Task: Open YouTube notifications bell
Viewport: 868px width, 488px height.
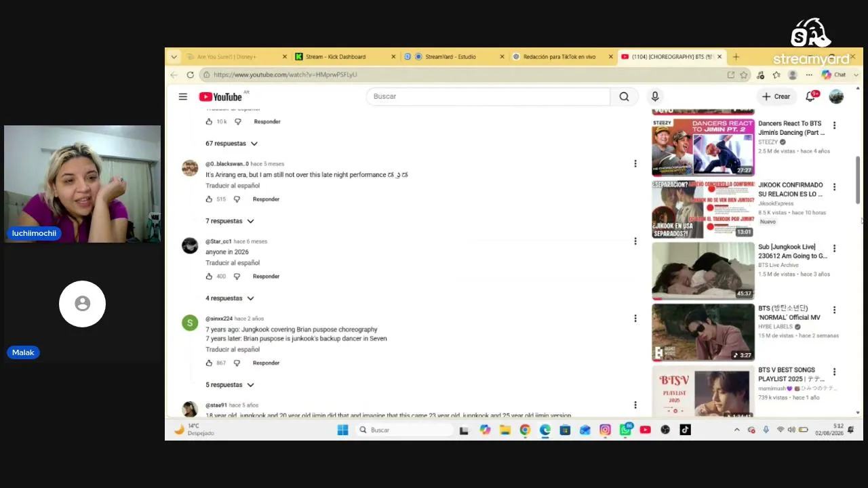Action: 810,96
